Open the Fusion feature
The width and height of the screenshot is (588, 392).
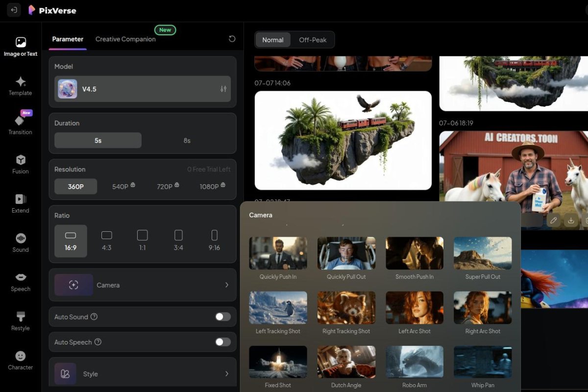pyautogui.click(x=20, y=165)
